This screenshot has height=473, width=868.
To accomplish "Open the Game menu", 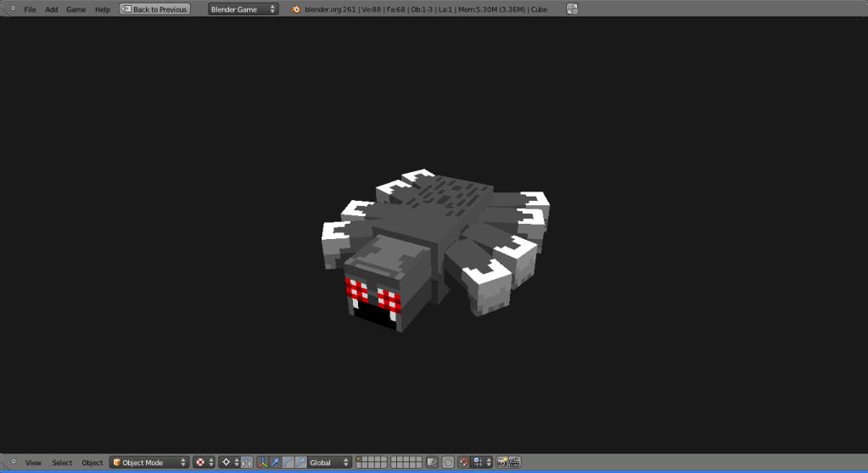I will [76, 9].
